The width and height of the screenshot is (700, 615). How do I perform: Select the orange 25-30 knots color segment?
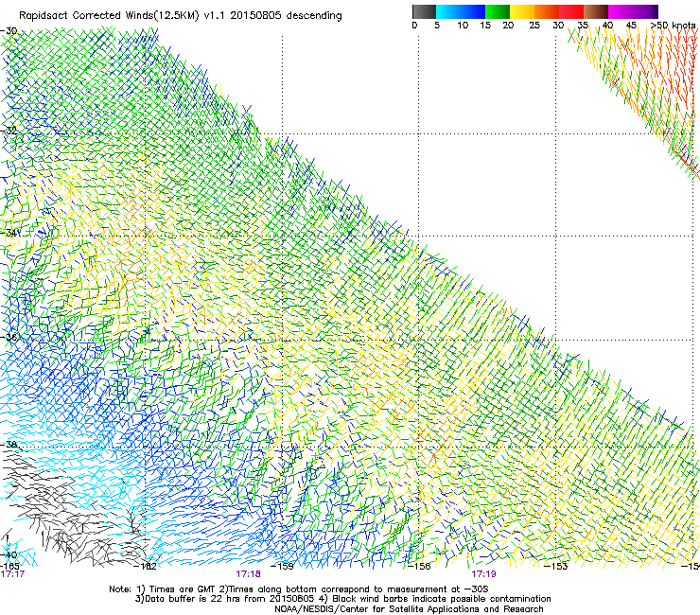pyautogui.click(x=547, y=11)
